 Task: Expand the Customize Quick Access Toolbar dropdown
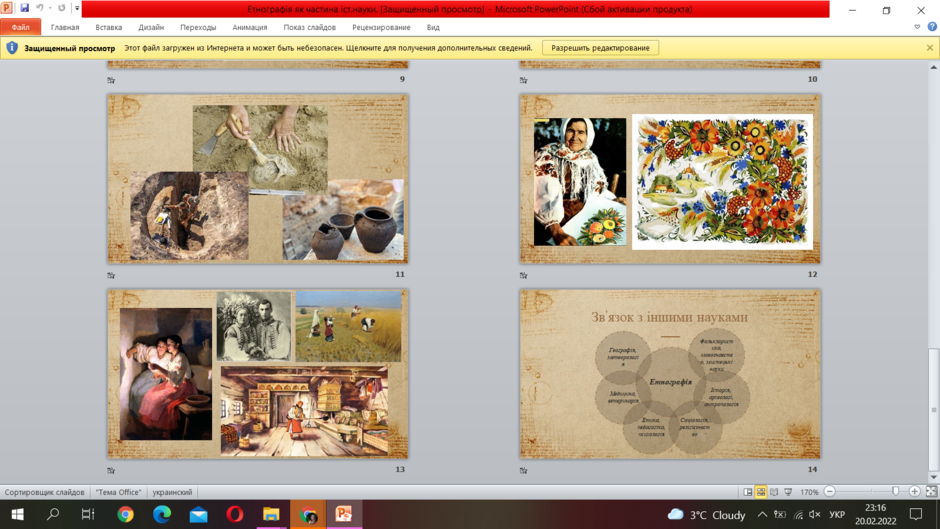tap(77, 8)
